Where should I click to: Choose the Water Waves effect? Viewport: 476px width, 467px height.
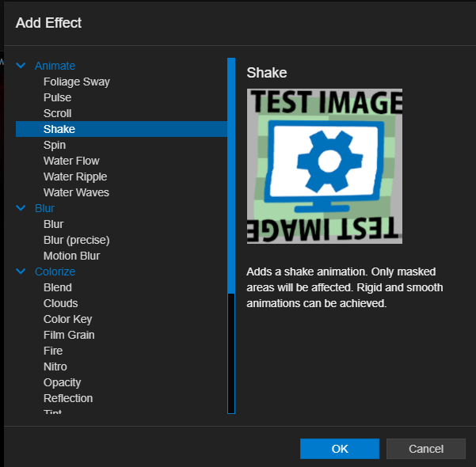click(76, 192)
